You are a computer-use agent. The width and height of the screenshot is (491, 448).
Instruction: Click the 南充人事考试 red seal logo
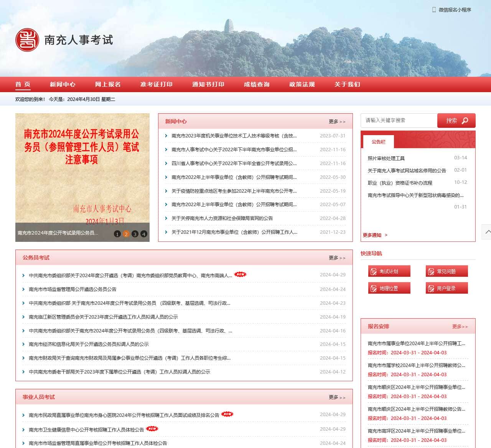coord(27,40)
